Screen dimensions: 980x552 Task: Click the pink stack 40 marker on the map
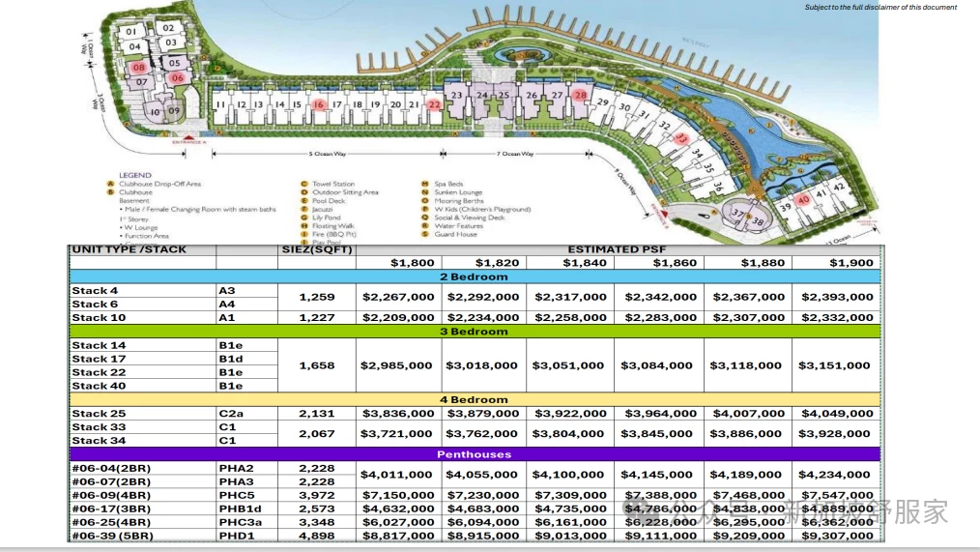(x=804, y=200)
